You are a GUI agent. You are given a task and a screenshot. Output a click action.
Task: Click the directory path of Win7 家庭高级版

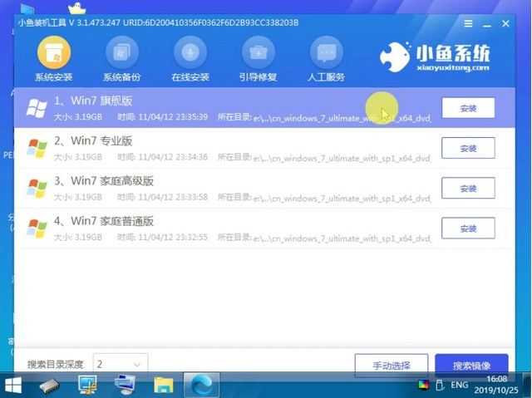point(342,199)
